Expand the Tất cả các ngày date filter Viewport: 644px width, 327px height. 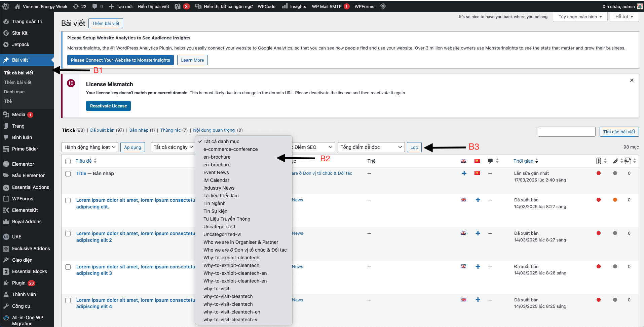click(173, 147)
